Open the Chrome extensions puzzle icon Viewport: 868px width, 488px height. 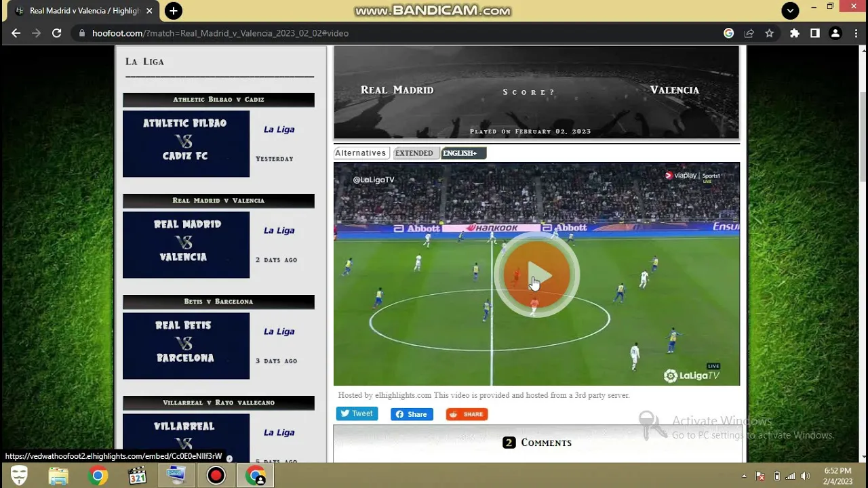click(795, 33)
